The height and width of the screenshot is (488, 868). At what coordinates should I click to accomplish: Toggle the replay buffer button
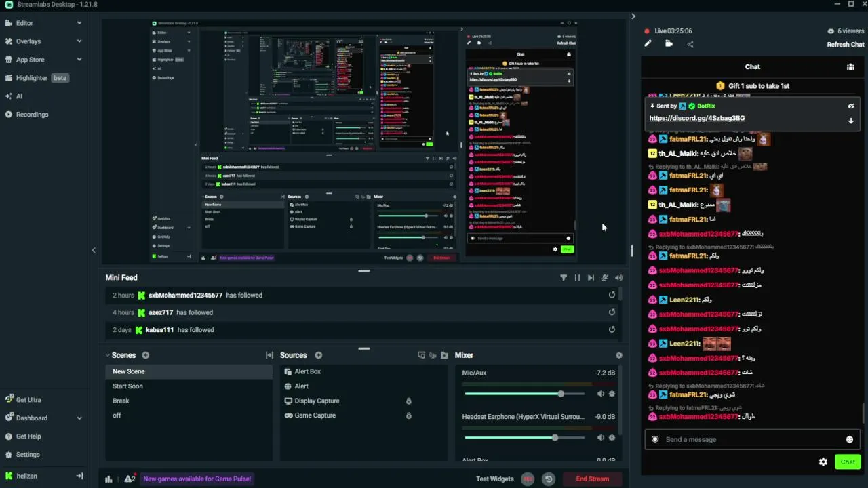point(549,479)
